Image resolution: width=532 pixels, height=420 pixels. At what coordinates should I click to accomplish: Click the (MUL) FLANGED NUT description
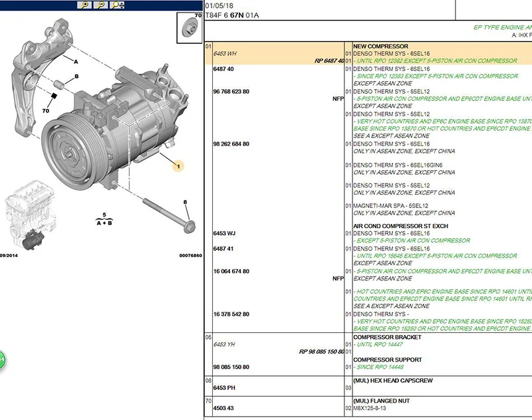(x=381, y=401)
